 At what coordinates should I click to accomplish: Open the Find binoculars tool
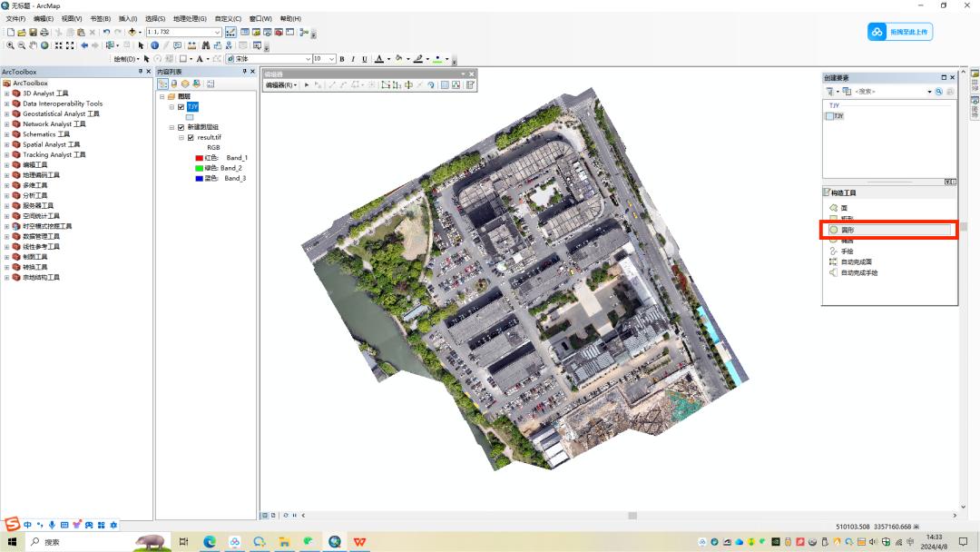(x=206, y=45)
